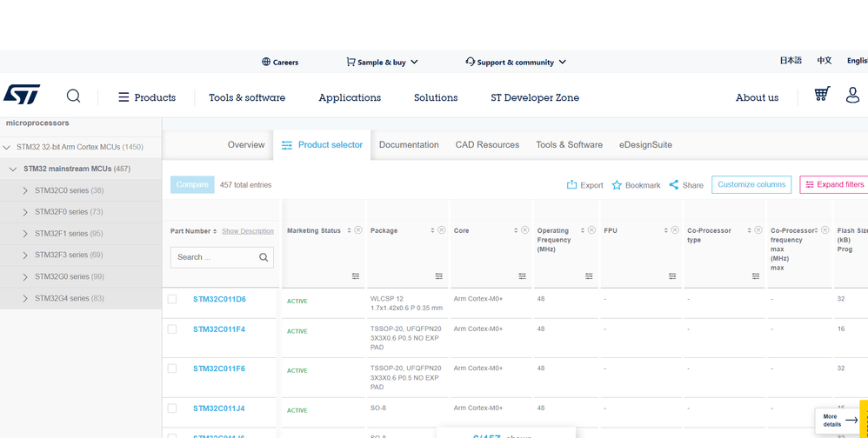
Task: Click the Export icon
Action: (571, 185)
